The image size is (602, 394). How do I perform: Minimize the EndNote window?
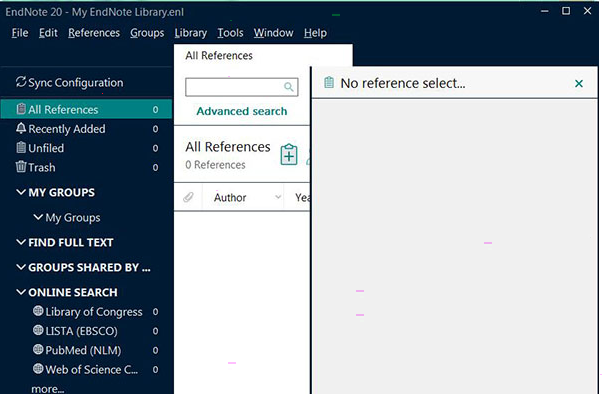(x=544, y=12)
